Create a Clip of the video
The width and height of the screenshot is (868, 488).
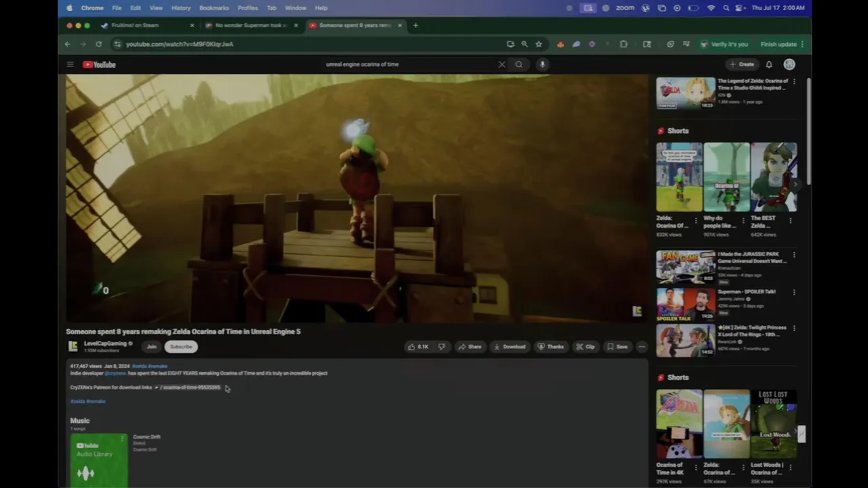point(585,346)
